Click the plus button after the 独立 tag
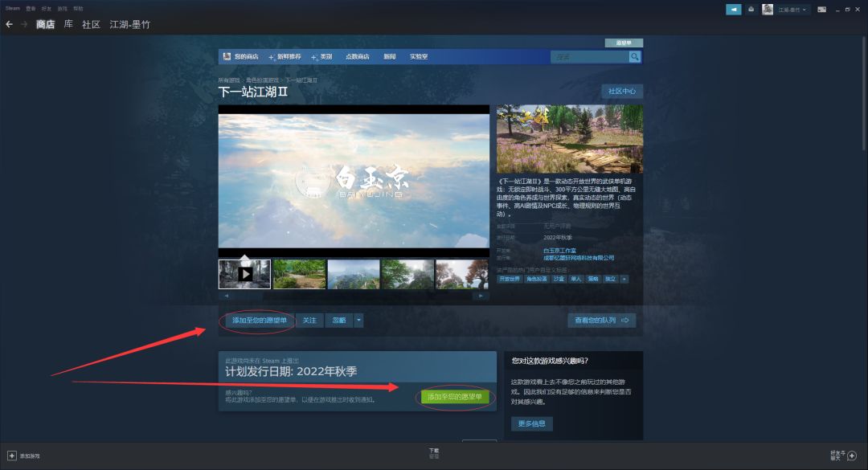Image resolution: width=868 pixels, height=470 pixels. click(624, 279)
